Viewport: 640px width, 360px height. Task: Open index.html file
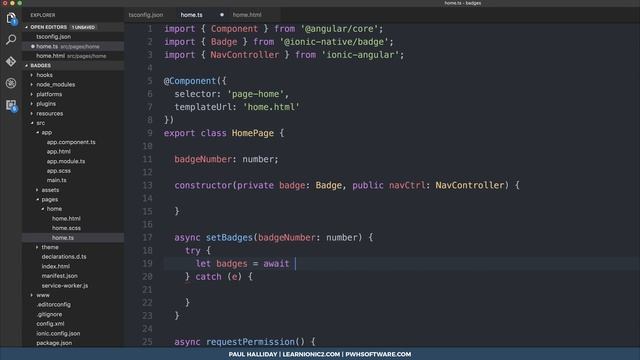(56, 267)
